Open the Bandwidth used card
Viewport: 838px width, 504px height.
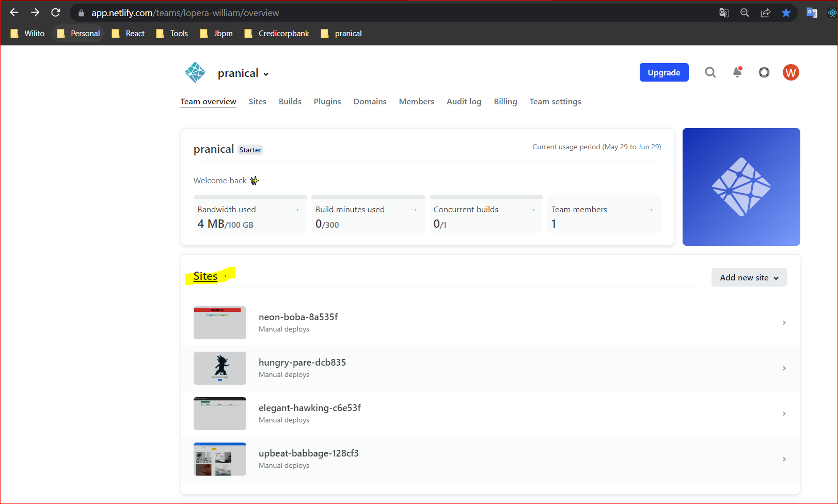tap(250, 214)
